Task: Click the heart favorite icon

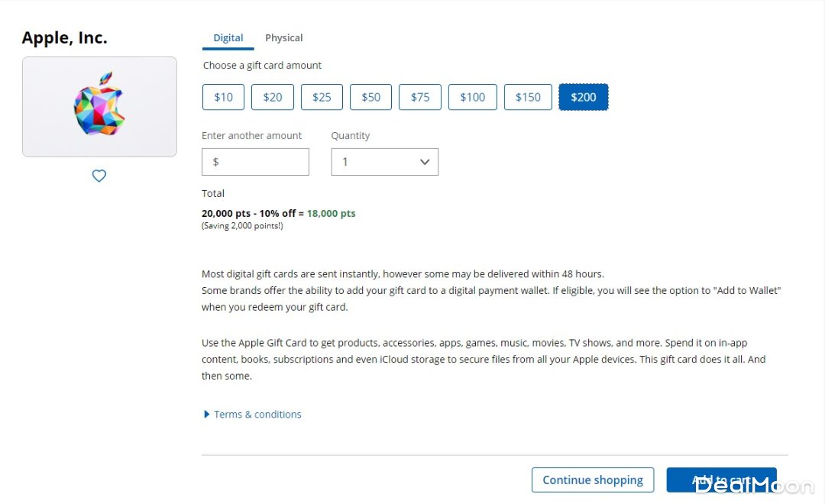Action: 99,176
